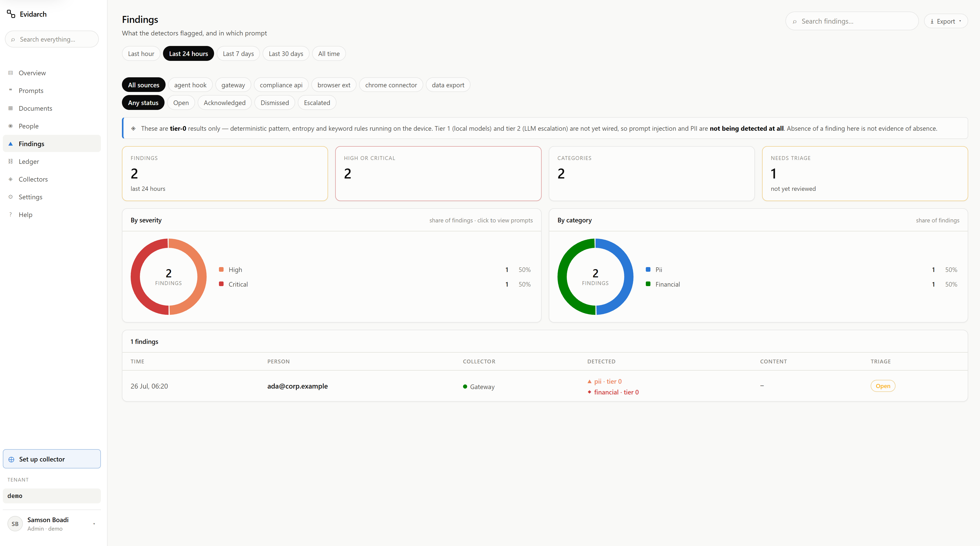The height and width of the screenshot is (546, 980).
Task: Select the Acknowledged status tab
Action: pyautogui.click(x=224, y=102)
